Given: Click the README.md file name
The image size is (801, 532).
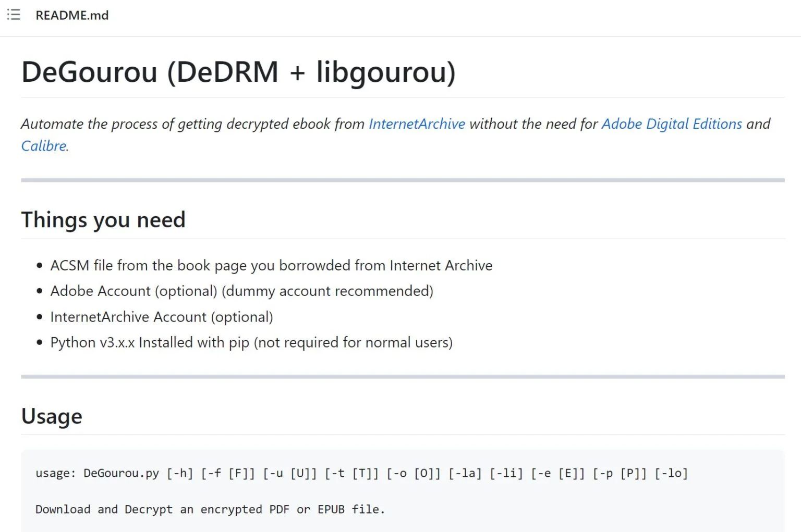Looking at the screenshot, I should 72,15.
